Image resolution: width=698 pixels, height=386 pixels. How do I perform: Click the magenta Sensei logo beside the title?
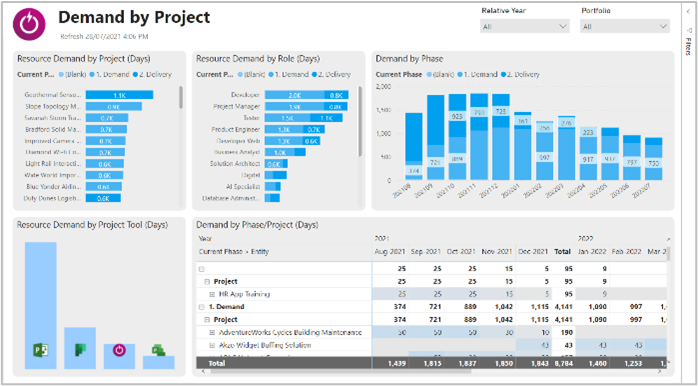(x=29, y=25)
